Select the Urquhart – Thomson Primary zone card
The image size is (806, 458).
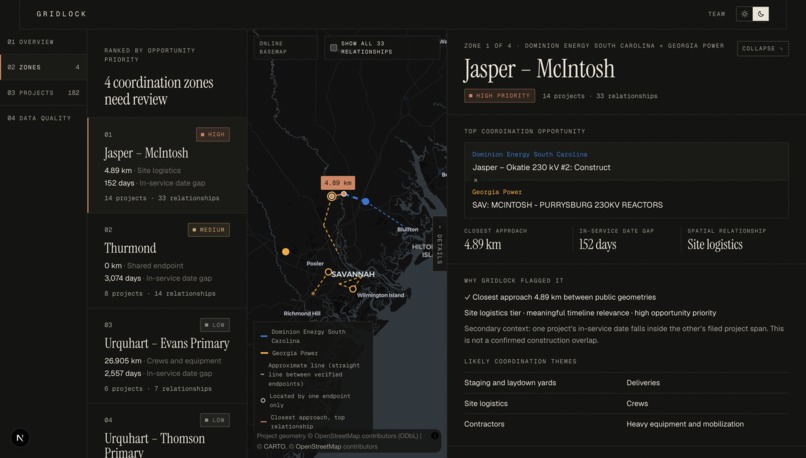pyautogui.click(x=168, y=431)
